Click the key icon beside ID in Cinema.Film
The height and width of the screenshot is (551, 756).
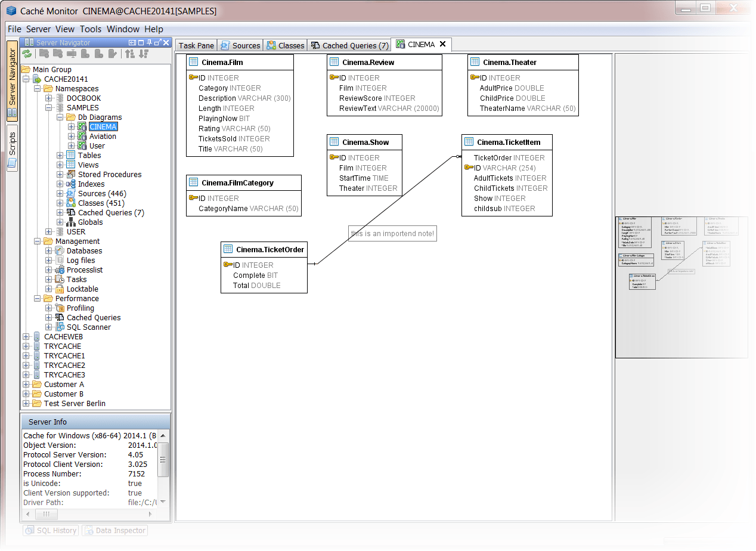(x=194, y=78)
